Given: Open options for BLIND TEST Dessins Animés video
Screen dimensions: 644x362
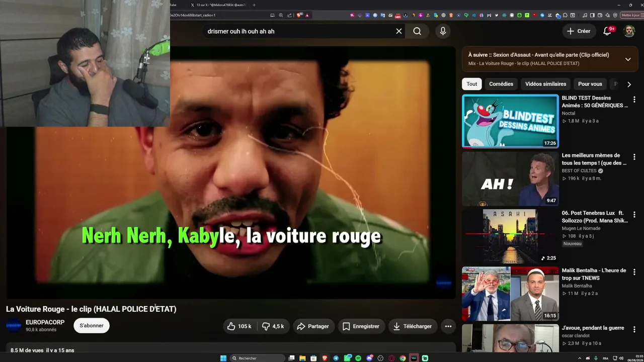Looking at the screenshot, I should point(634,100).
